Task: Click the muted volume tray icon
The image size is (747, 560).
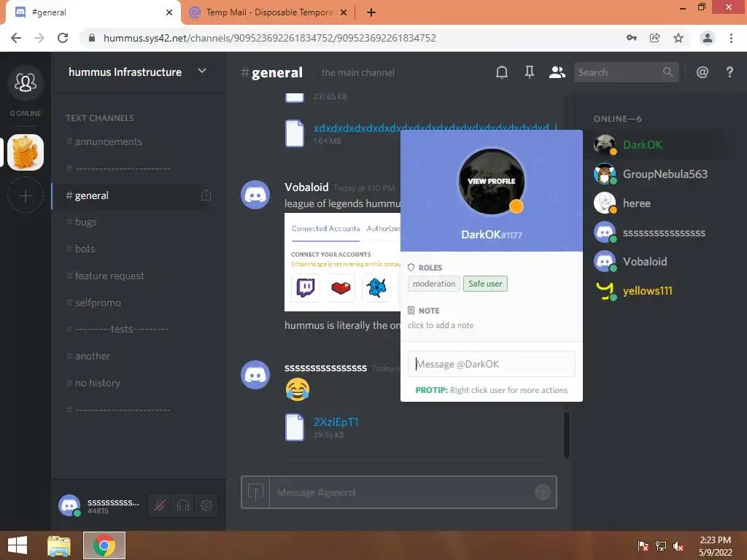Action: 678,545
